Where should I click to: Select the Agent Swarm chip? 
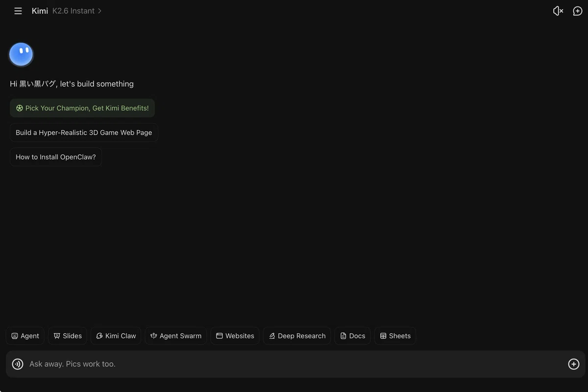click(176, 336)
